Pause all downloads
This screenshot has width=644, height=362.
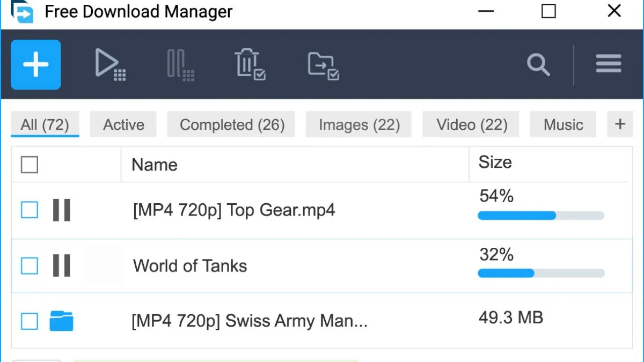coord(180,64)
